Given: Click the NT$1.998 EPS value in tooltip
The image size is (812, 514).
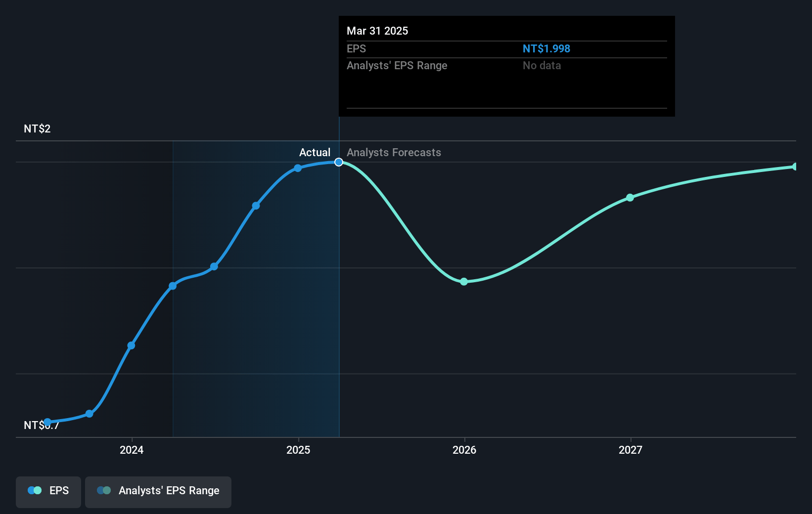Looking at the screenshot, I should pyautogui.click(x=546, y=48).
